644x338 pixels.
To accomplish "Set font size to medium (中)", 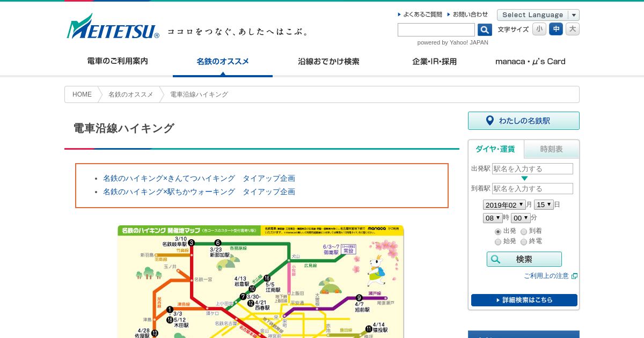I will coord(556,29).
